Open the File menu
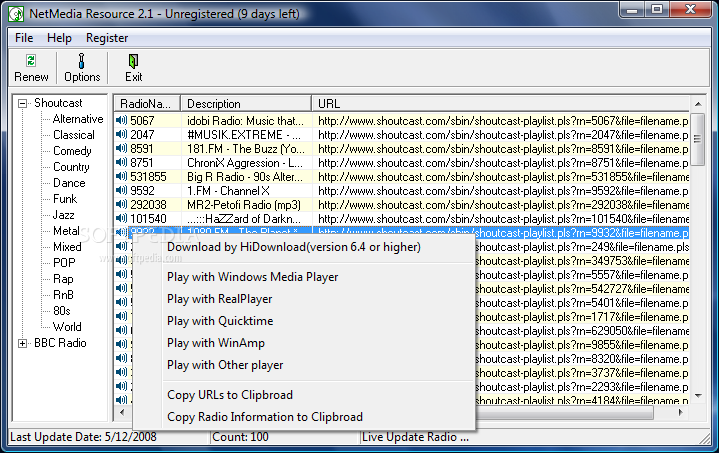This screenshot has height=453, width=719. tap(24, 38)
